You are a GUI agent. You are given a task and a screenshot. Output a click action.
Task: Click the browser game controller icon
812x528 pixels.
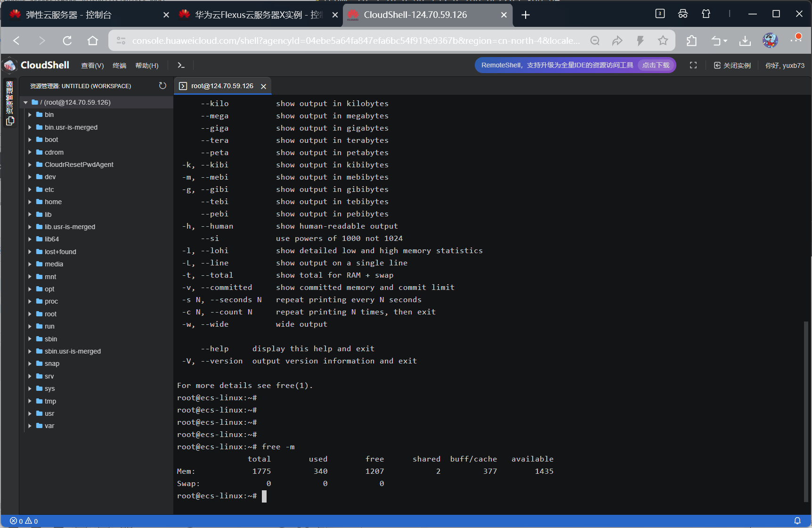(683, 14)
